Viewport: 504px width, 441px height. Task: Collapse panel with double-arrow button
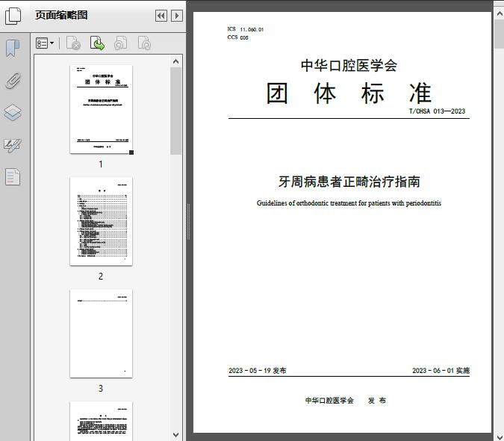[161, 16]
